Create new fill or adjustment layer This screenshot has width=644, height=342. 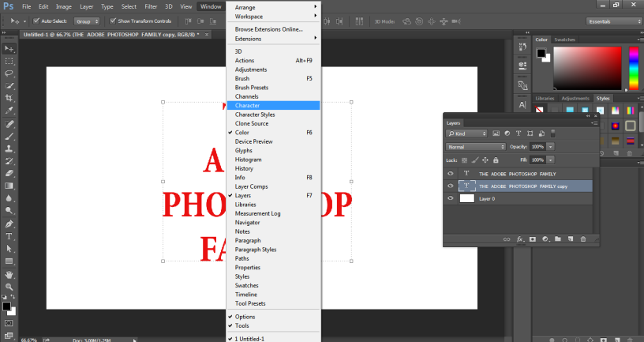545,239
